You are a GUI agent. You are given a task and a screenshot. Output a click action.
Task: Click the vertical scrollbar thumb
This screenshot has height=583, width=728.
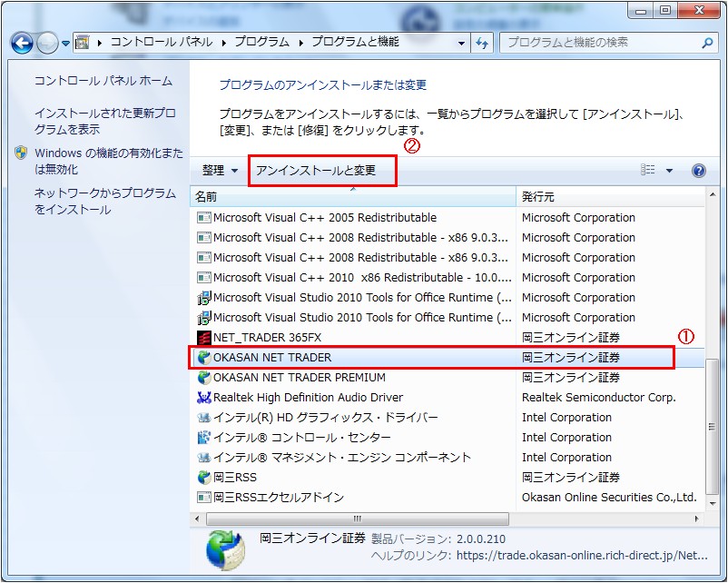712,427
